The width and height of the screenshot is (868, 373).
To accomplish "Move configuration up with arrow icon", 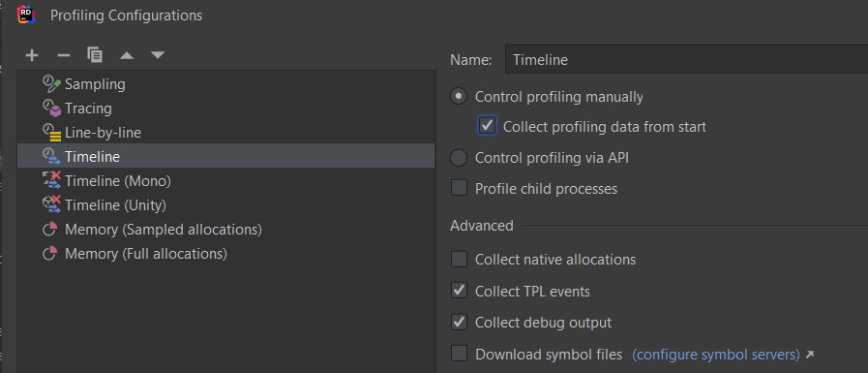I will [127, 55].
